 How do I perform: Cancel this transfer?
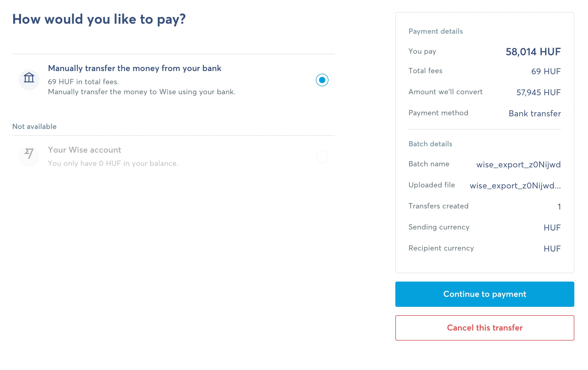coord(485,328)
